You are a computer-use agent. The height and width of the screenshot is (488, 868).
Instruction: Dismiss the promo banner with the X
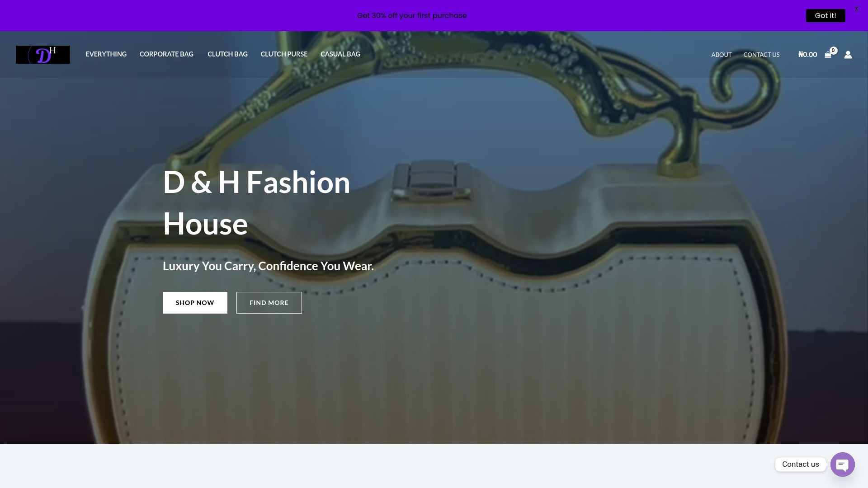click(856, 9)
